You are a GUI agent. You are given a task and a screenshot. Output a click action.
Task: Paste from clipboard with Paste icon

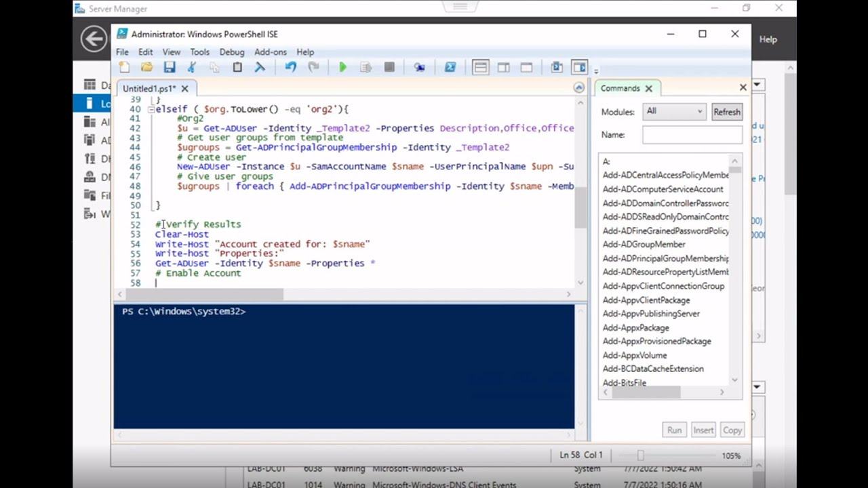click(x=237, y=67)
